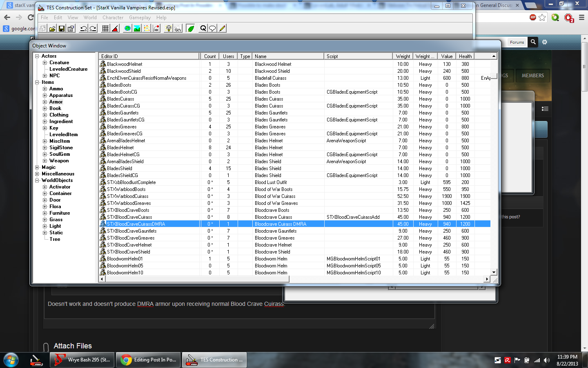
Task: Toggle the landscape editing picture icon
Action: pos(137,29)
